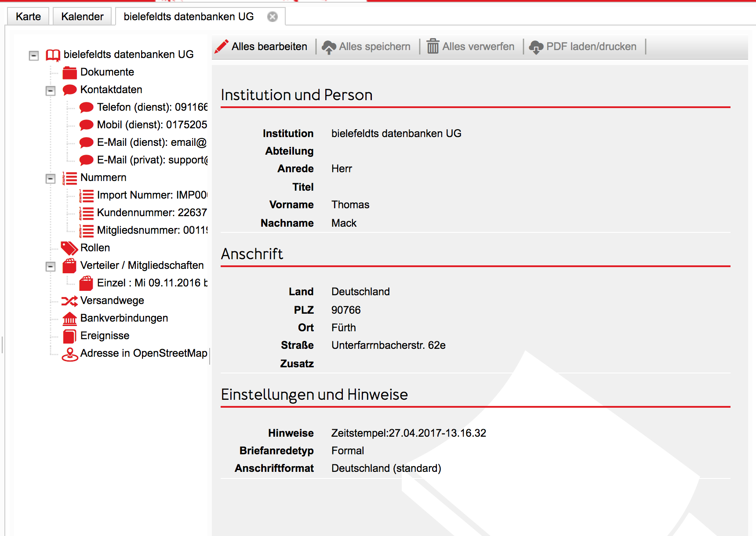Click the Anschriftformat value Deutschland (standard)
The height and width of the screenshot is (536, 756).
click(x=386, y=468)
